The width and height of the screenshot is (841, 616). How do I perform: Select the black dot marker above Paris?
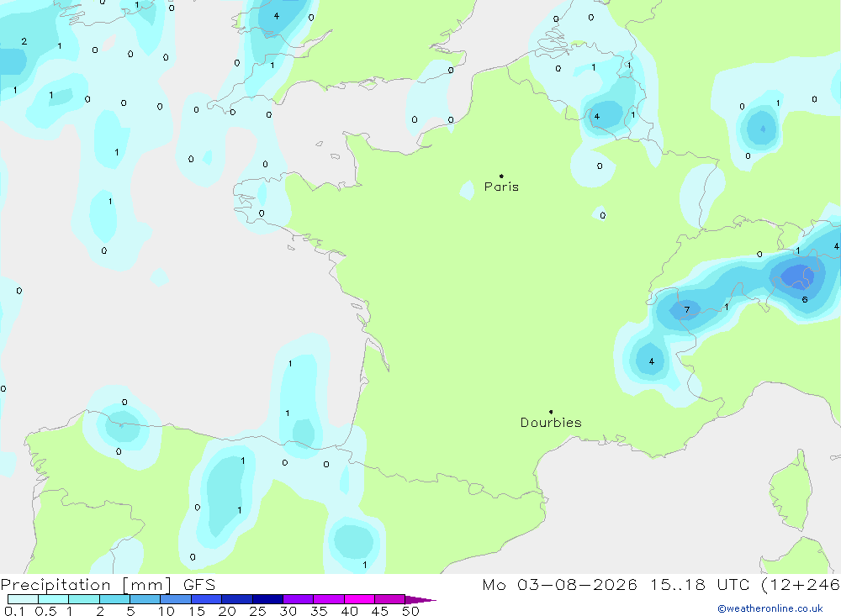click(x=501, y=176)
